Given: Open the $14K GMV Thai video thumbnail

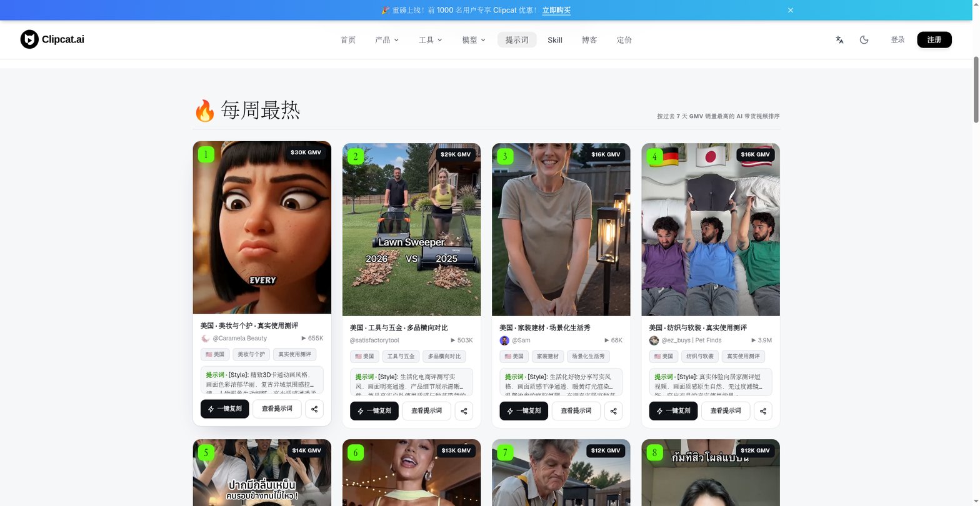Looking at the screenshot, I should pos(262,472).
